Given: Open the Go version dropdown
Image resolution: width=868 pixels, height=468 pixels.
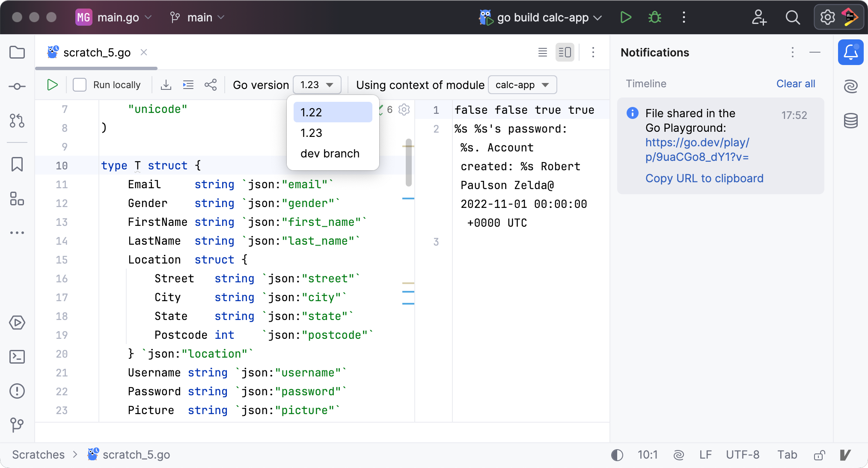Looking at the screenshot, I should pos(317,85).
